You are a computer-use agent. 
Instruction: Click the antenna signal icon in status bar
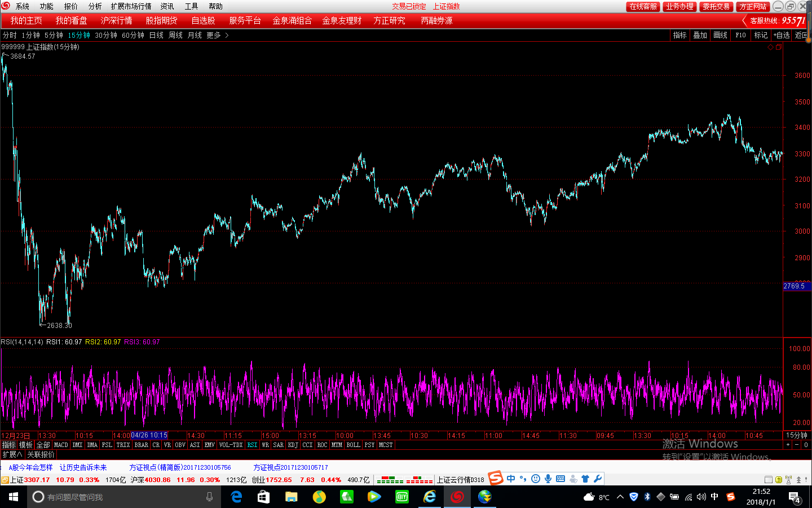[788, 480]
